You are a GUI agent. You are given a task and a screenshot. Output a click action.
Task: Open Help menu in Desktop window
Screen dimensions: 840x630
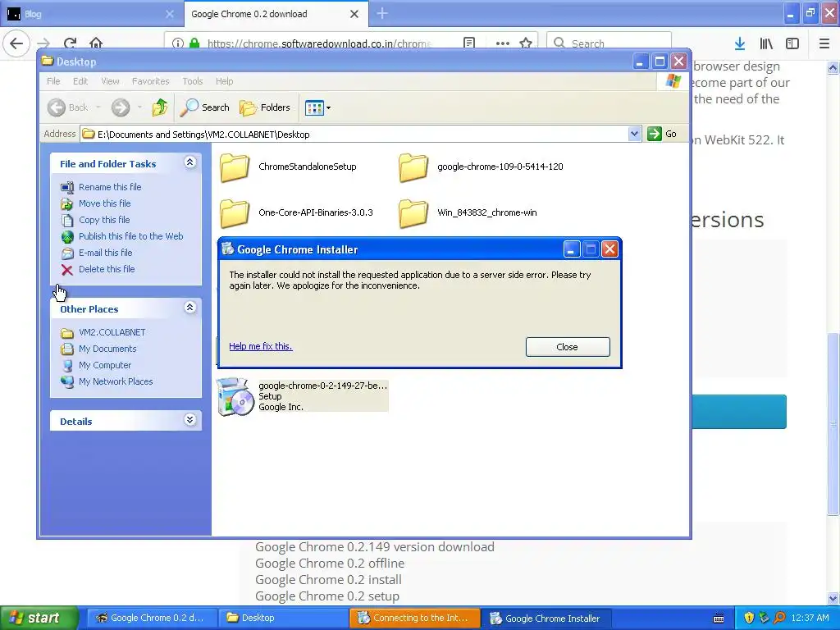(225, 81)
